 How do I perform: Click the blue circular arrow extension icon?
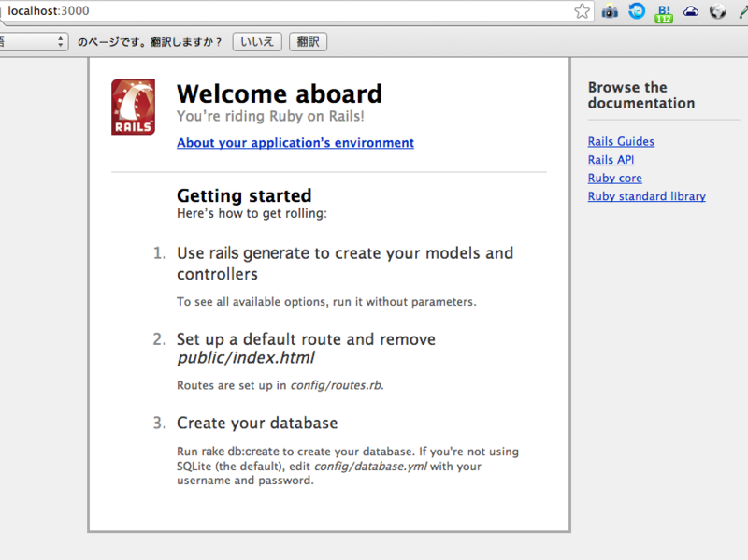coord(637,10)
